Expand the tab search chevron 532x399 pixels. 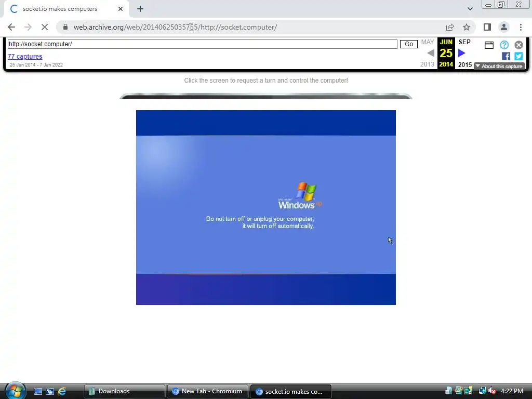tap(470, 9)
